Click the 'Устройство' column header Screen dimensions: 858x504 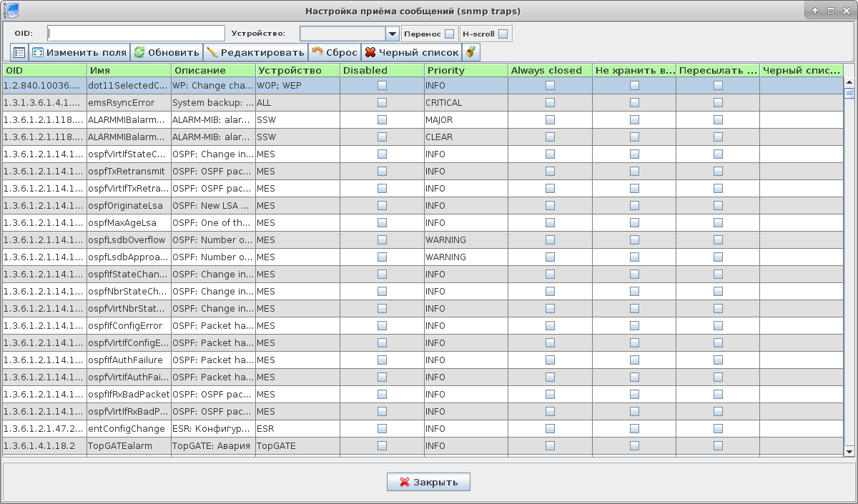tap(297, 70)
